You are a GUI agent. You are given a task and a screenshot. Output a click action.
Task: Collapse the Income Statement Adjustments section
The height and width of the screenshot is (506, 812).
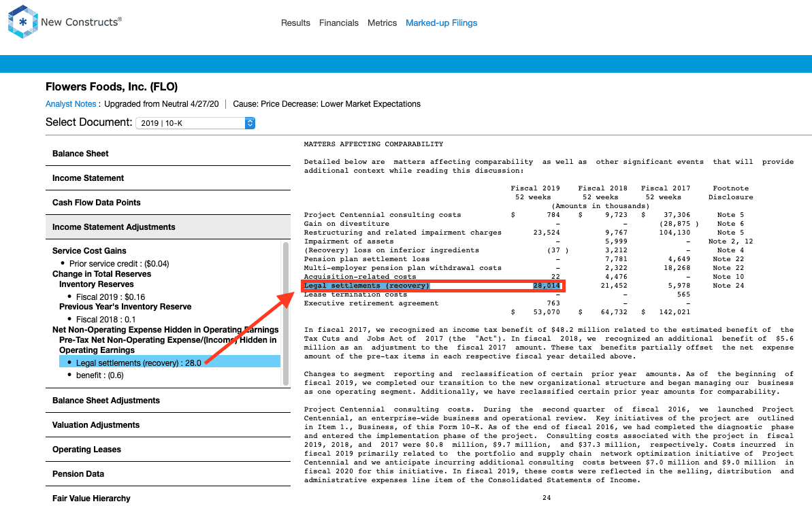(x=168, y=227)
